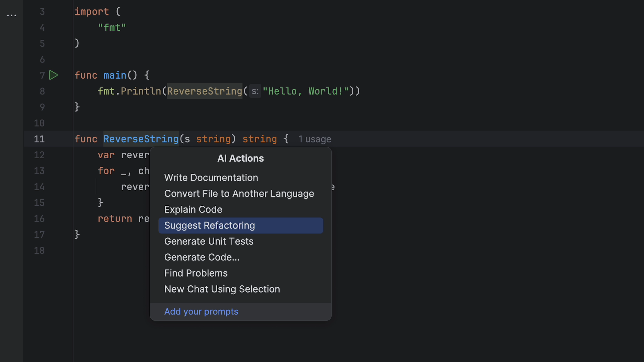Screen dimensions: 644x362
Task: Click the highlighted Suggest Refactoring entry
Action: click(x=209, y=225)
